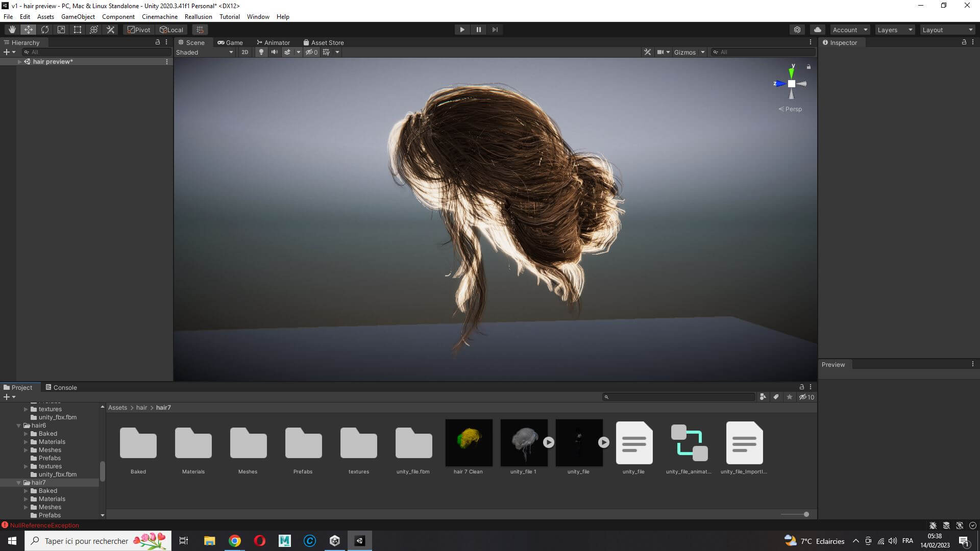Toggle Pivot handle position button

(139, 30)
